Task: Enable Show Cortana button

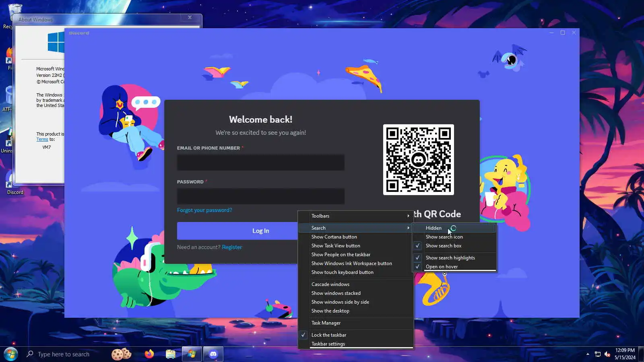Action: [356, 237]
